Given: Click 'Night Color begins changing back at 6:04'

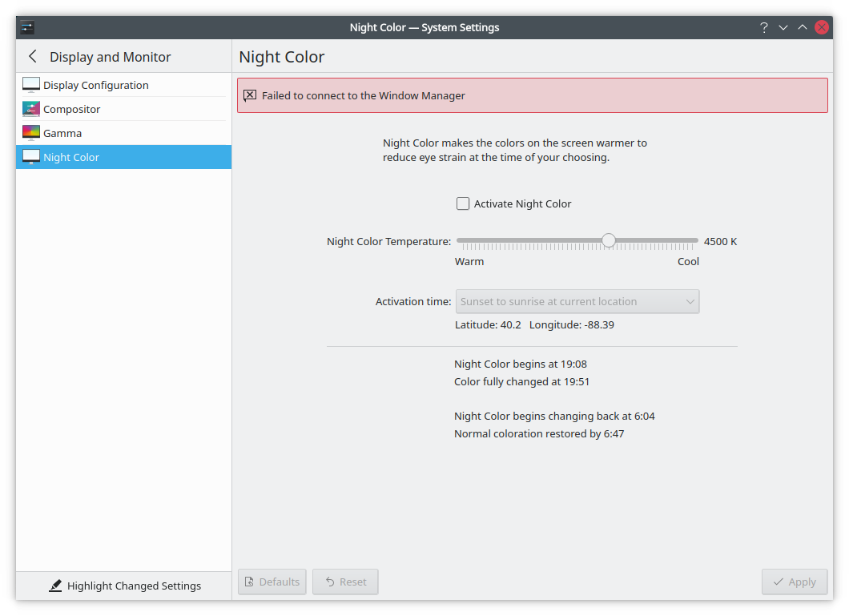Looking at the screenshot, I should [x=554, y=417].
